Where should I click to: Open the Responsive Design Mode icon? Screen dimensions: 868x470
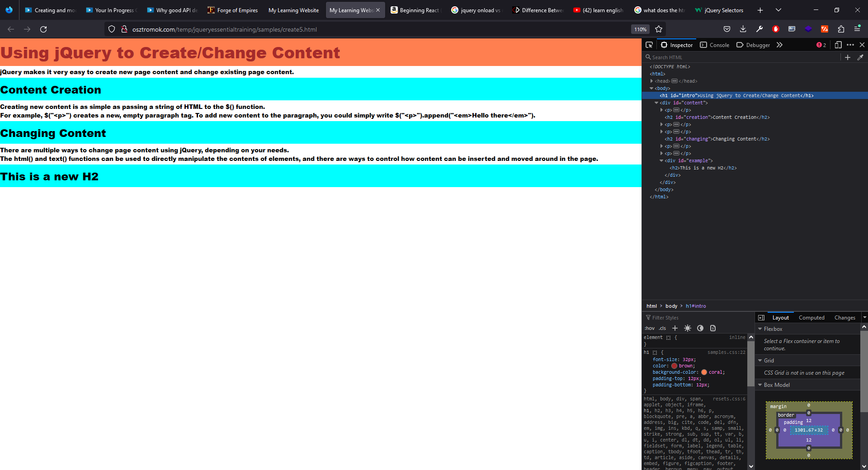[838, 45]
